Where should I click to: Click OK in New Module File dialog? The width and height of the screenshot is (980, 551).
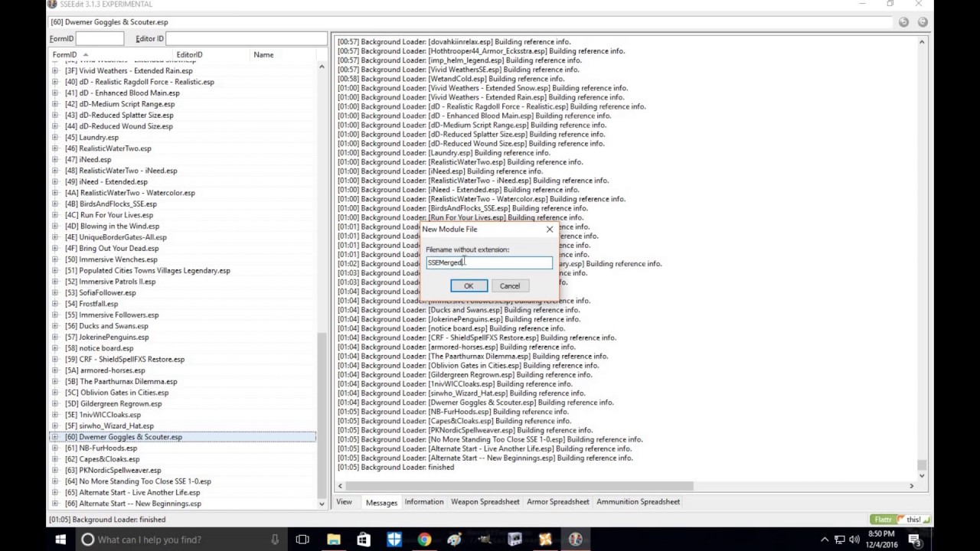(469, 286)
